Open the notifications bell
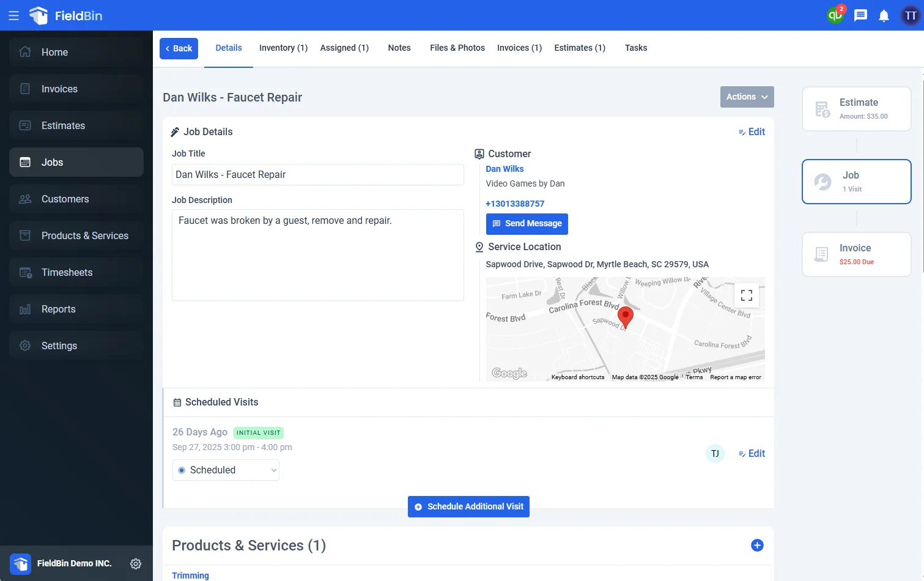 (x=884, y=15)
